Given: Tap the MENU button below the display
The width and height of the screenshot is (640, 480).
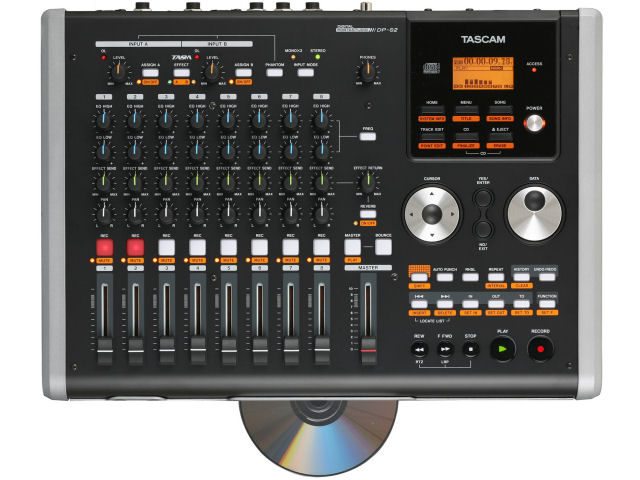Looking at the screenshot, I should 466,110.
